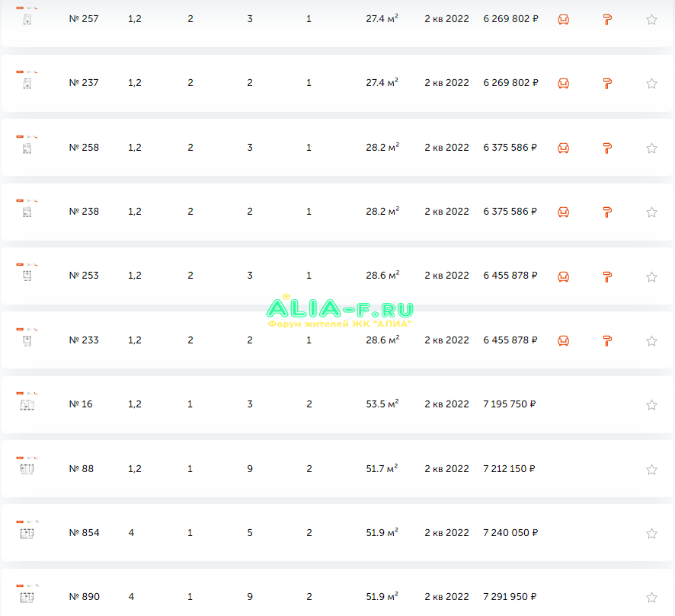Click the paint roller icon in row № 237

point(607,84)
